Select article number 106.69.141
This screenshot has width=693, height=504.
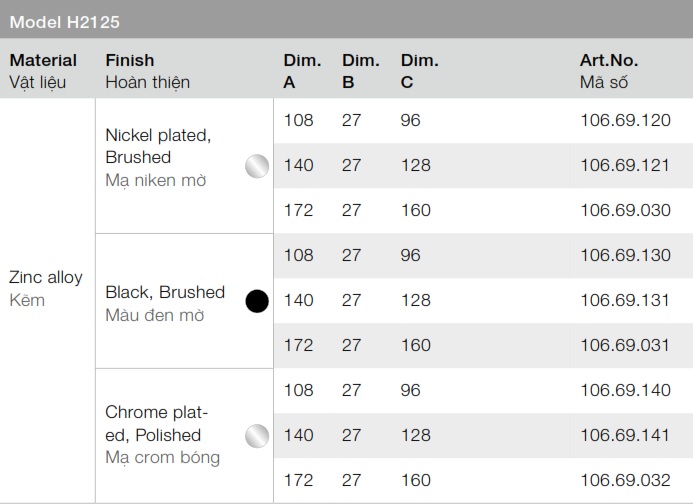click(625, 435)
